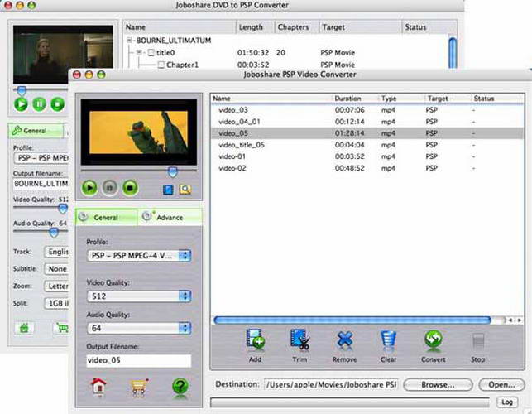Click Output filename field in DVD window
The height and width of the screenshot is (414, 532).
(41, 184)
